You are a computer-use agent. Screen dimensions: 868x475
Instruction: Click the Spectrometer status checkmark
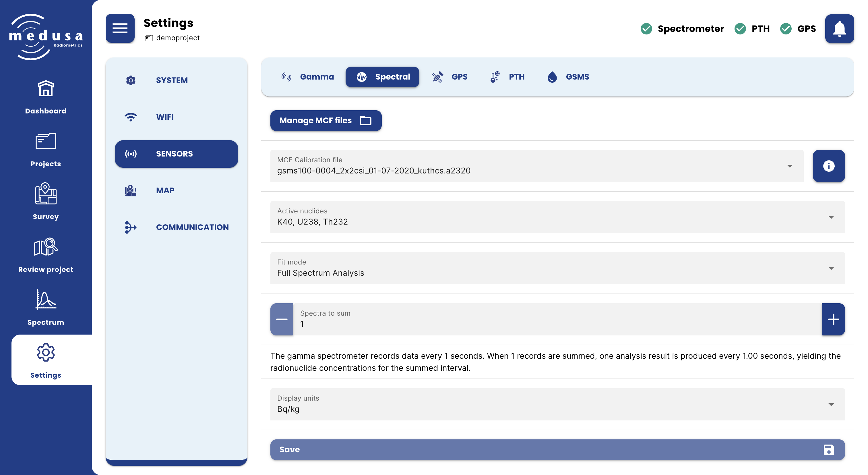click(646, 29)
